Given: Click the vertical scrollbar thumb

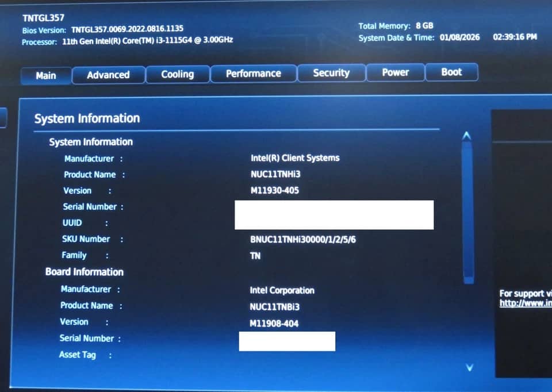Looking at the screenshot, I should [468, 212].
